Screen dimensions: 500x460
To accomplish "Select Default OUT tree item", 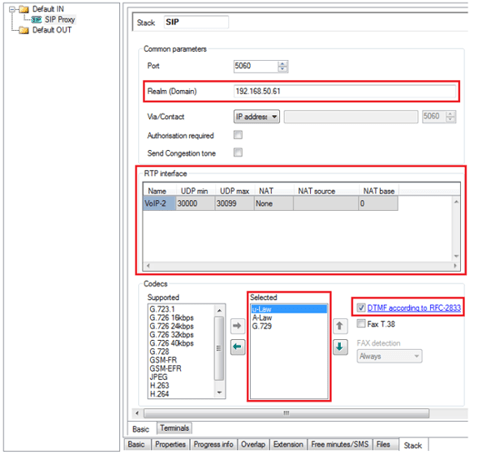I will (52, 30).
